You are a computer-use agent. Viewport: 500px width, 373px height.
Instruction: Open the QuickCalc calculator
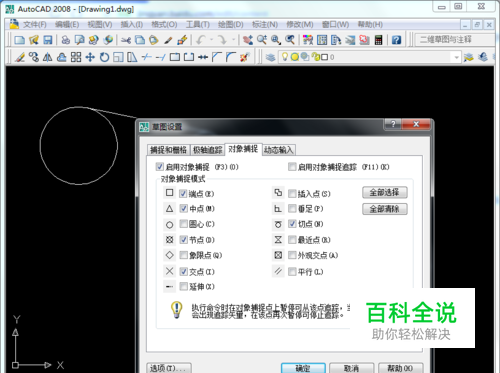click(378, 40)
